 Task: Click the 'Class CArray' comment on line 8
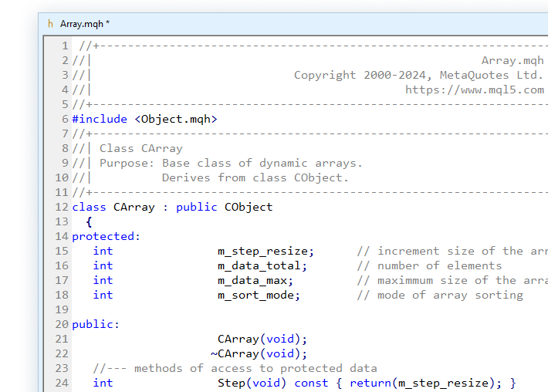click(x=141, y=148)
